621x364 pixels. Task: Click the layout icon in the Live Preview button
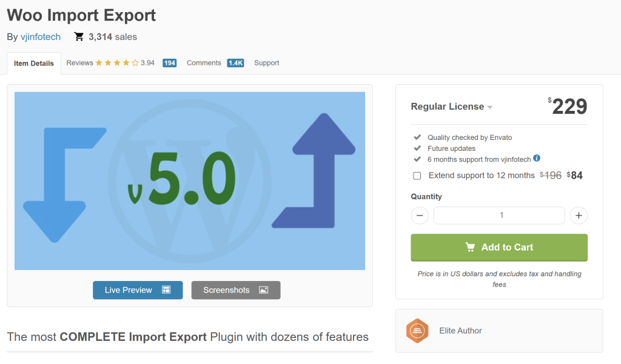point(166,290)
